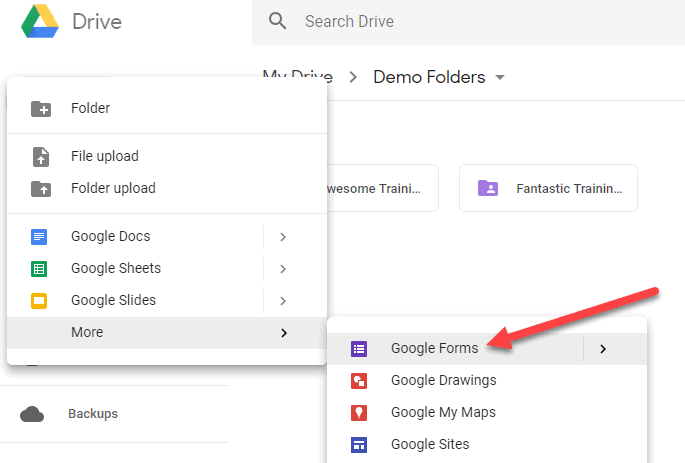Image resolution: width=685 pixels, height=463 pixels.
Task: Open the ...wesome Traini... folder card
Action: coord(383,188)
